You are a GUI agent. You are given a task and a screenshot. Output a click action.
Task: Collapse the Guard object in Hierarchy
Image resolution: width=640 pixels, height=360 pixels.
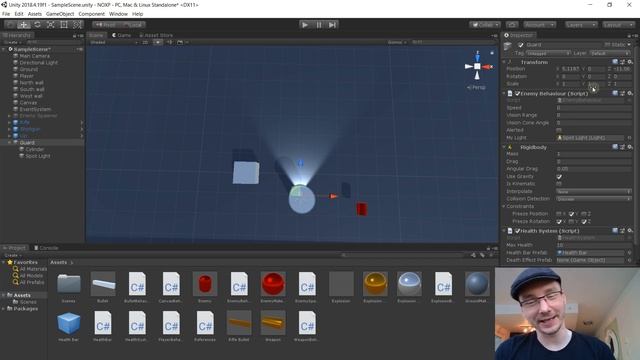pyautogui.click(x=9, y=143)
